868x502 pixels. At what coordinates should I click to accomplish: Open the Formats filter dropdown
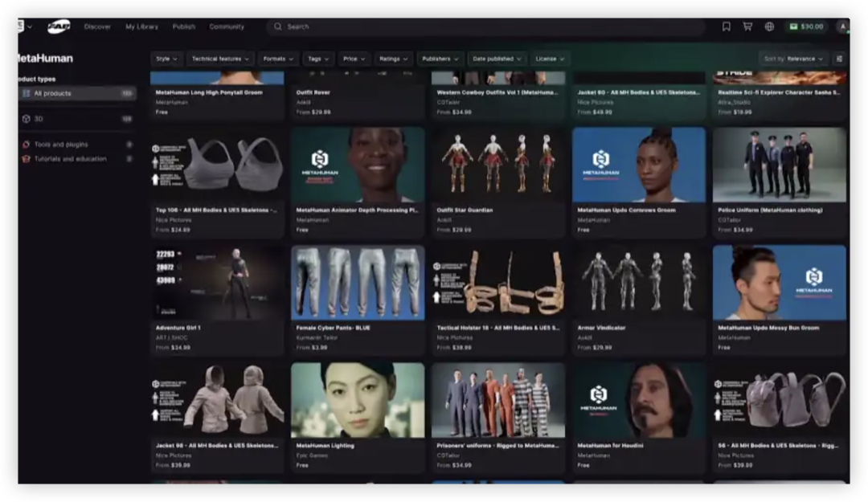[x=278, y=59]
